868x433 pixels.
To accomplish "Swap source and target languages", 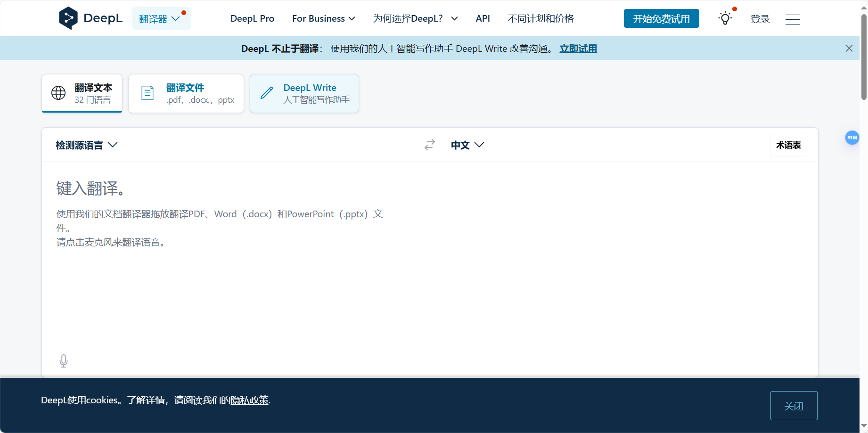I will [429, 145].
